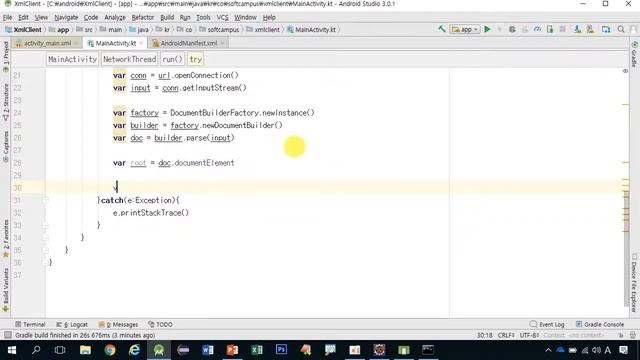Open the Structure side panel
Screen dimensions: 640x360
[x=5, y=102]
